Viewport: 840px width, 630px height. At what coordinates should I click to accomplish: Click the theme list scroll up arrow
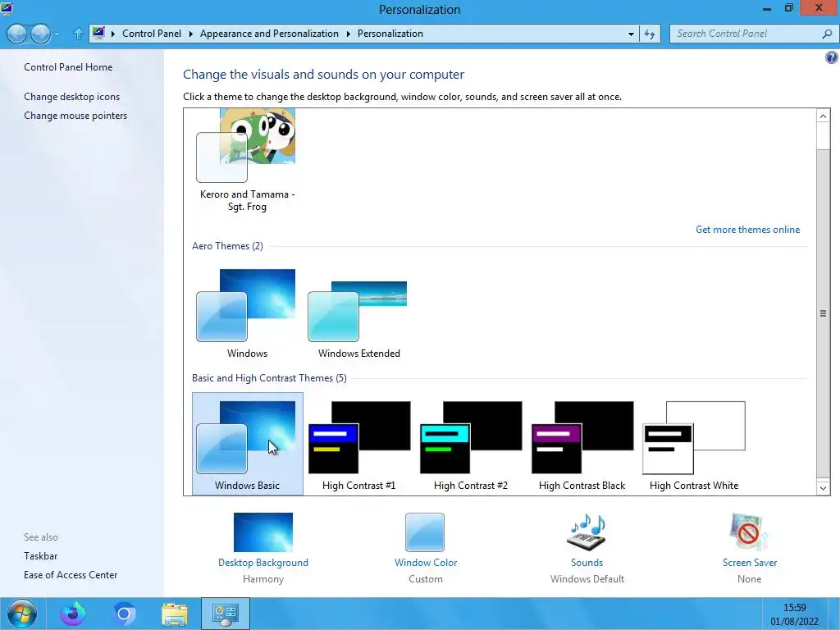[823, 116]
